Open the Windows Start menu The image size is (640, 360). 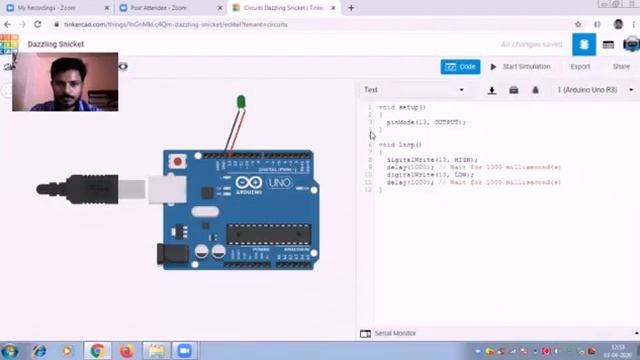coord(9,351)
